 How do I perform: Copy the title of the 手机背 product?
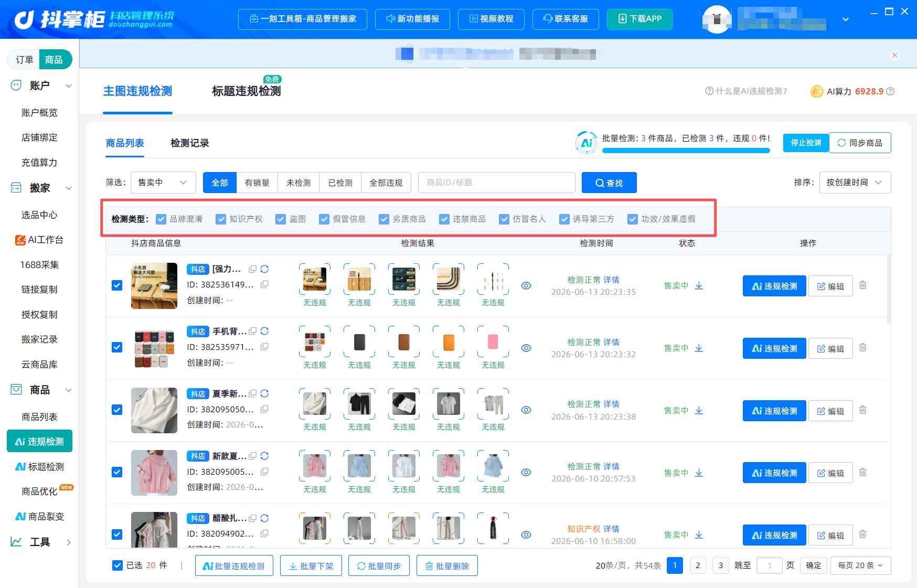pos(253,331)
